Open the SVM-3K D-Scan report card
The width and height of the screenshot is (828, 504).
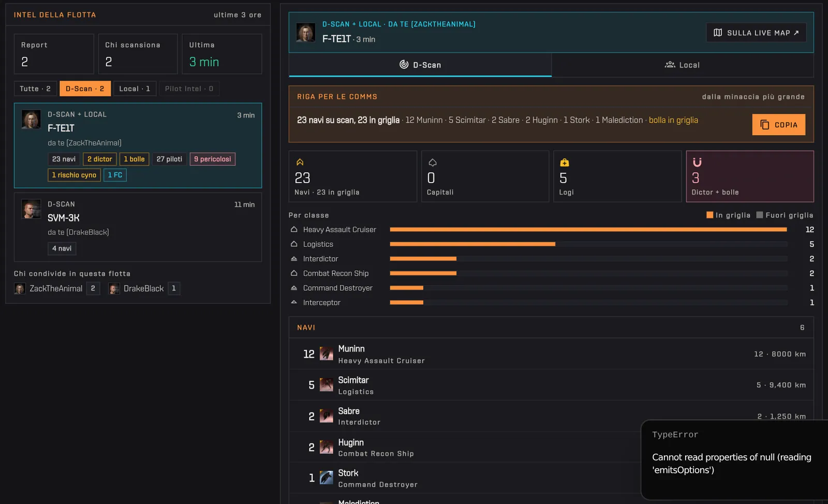coord(138,227)
